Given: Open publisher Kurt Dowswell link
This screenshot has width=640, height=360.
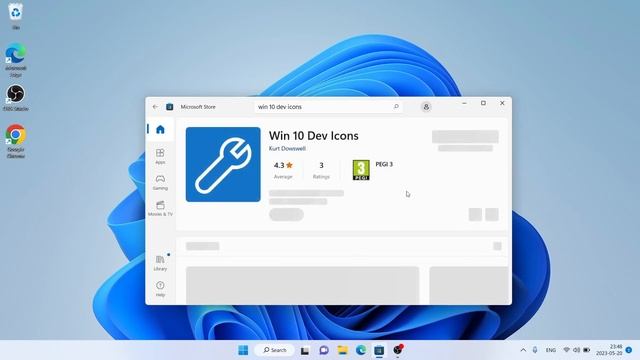Looking at the screenshot, I should click(287, 149).
